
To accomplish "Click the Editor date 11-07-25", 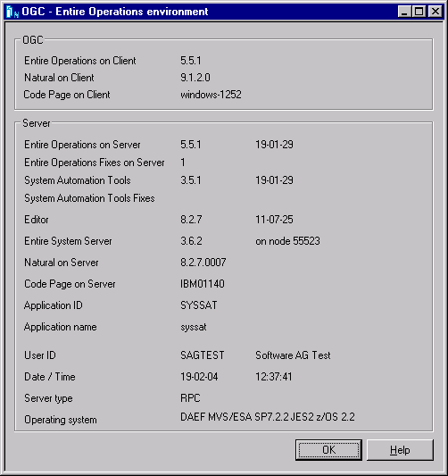I will click(x=274, y=219).
